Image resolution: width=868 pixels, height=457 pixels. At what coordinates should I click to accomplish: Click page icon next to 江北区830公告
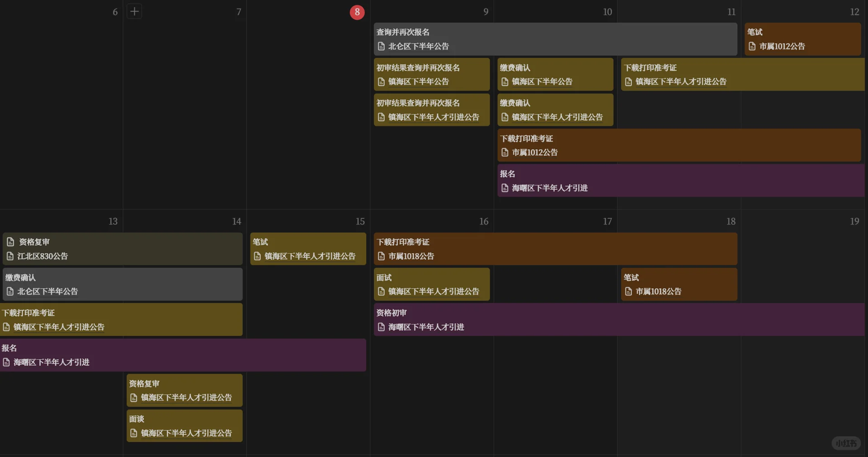(10, 256)
